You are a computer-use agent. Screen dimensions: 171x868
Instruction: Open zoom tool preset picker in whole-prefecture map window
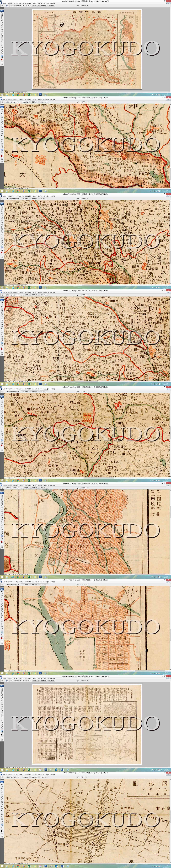pos(3,6)
